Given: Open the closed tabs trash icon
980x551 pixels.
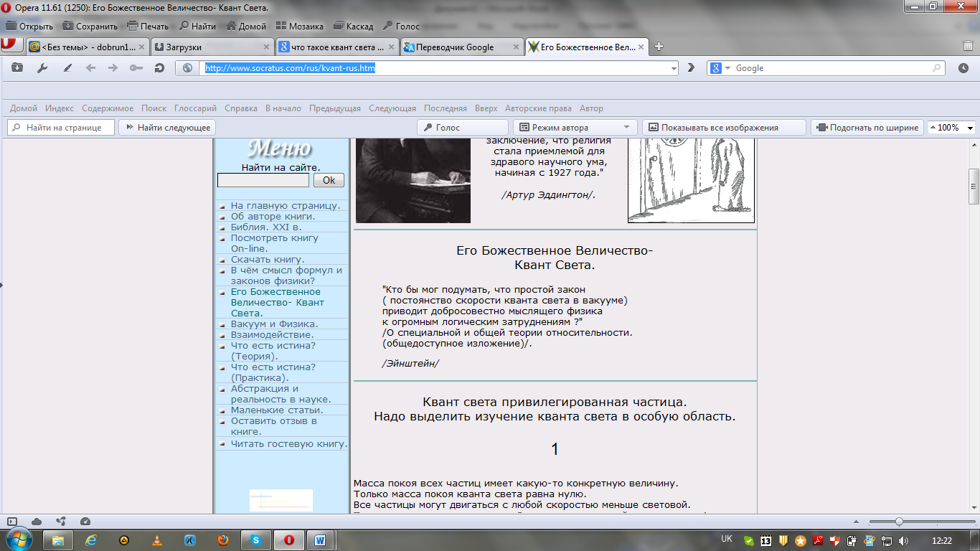Looking at the screenshot, I should point(967,46).
